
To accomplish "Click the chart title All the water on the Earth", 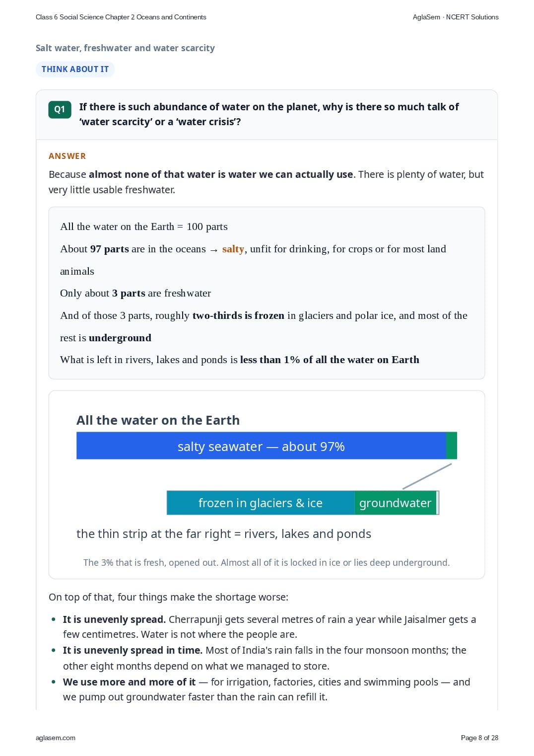I will coord(158,420).
